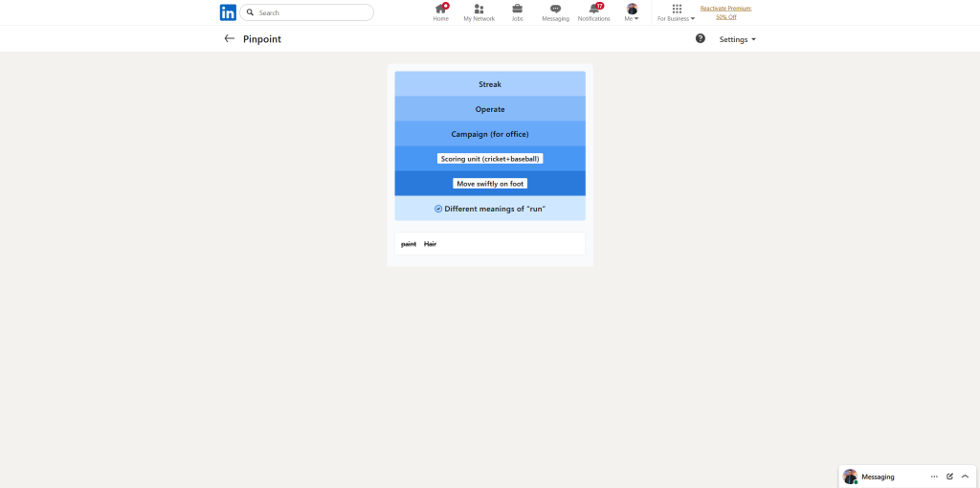This screenshot has width=980, height=488.
Task: Open the Jobs section
Action: (518, 12)
